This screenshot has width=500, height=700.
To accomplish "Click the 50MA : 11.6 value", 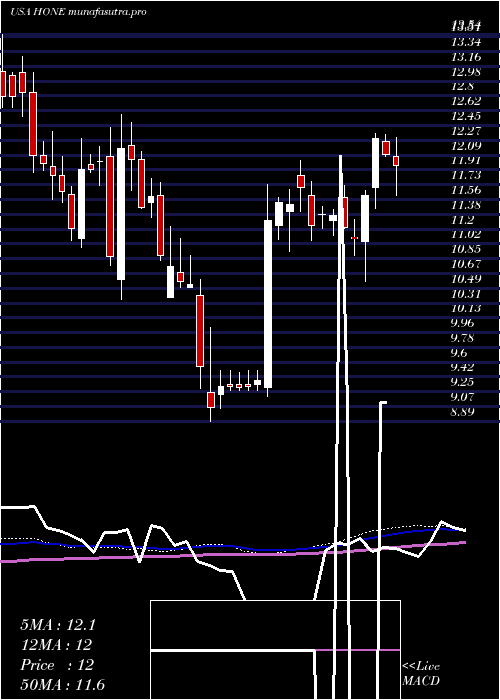I will coord(62,685).
